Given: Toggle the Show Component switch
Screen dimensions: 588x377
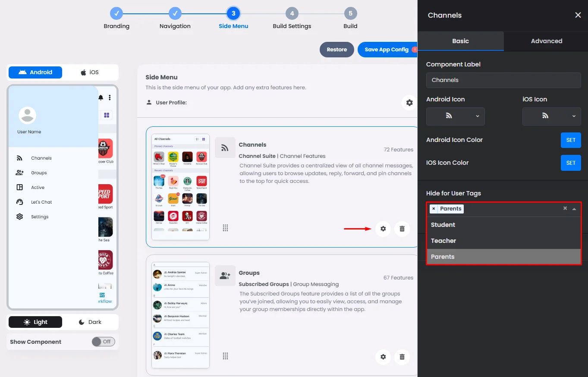Looking at the screenshot, I should tap(103, 342).
